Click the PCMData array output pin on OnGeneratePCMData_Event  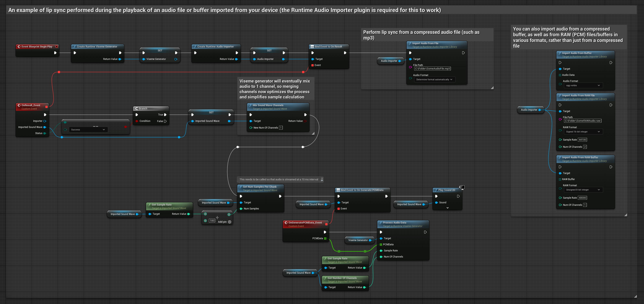325,238
